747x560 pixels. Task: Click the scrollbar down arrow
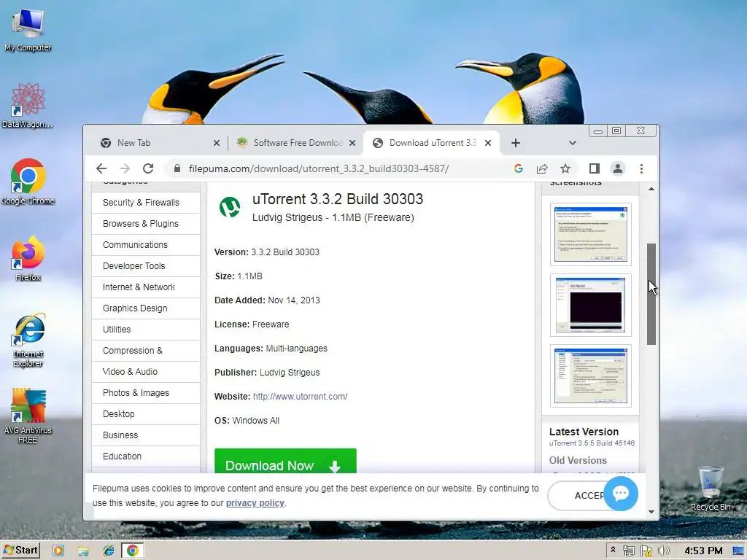[x=651, y=512]
